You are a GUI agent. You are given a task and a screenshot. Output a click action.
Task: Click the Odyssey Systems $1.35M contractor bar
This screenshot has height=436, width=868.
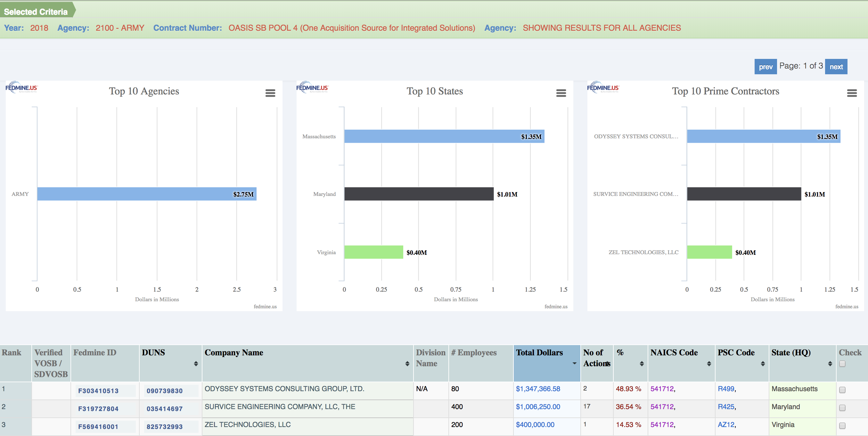pos(764,136)
